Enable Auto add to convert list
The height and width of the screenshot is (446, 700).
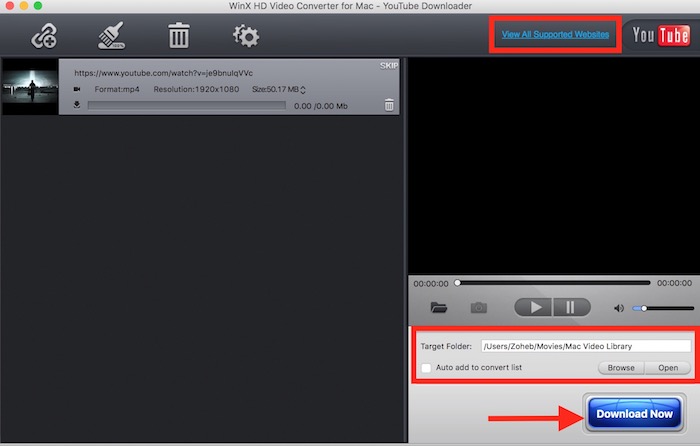(427, 368)
